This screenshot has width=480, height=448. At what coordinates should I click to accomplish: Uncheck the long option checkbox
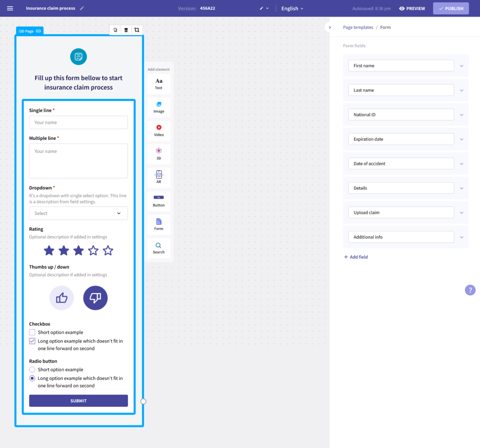pos(32,341)
